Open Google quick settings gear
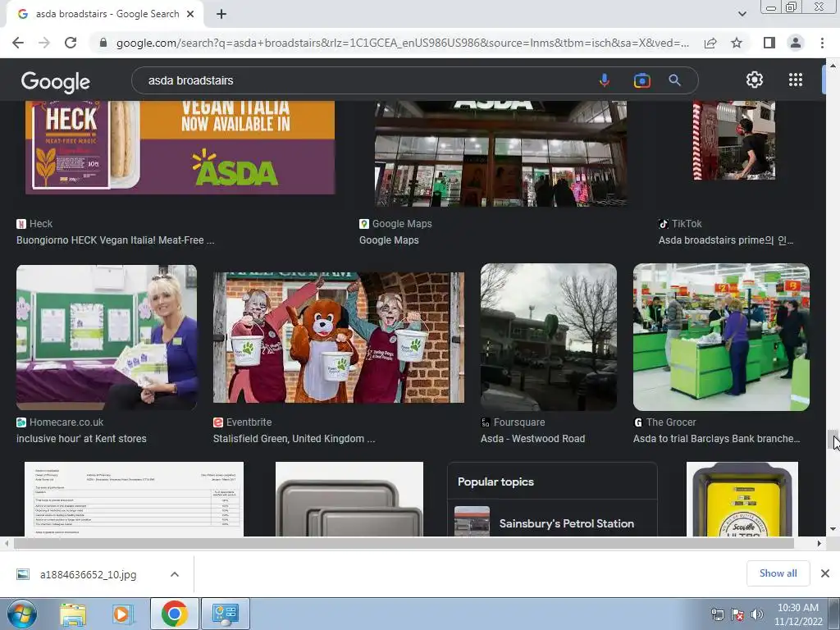 pos(755,80)
